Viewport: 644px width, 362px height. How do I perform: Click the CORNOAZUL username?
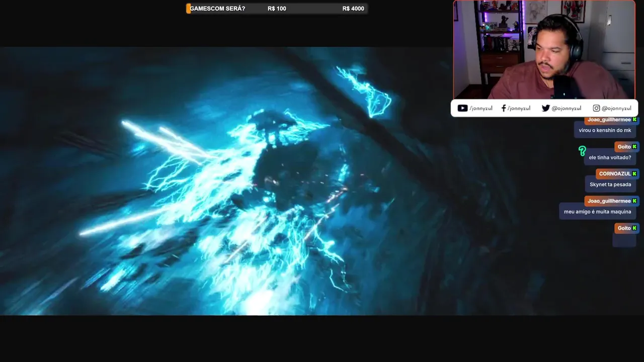[x=615, y=174]
